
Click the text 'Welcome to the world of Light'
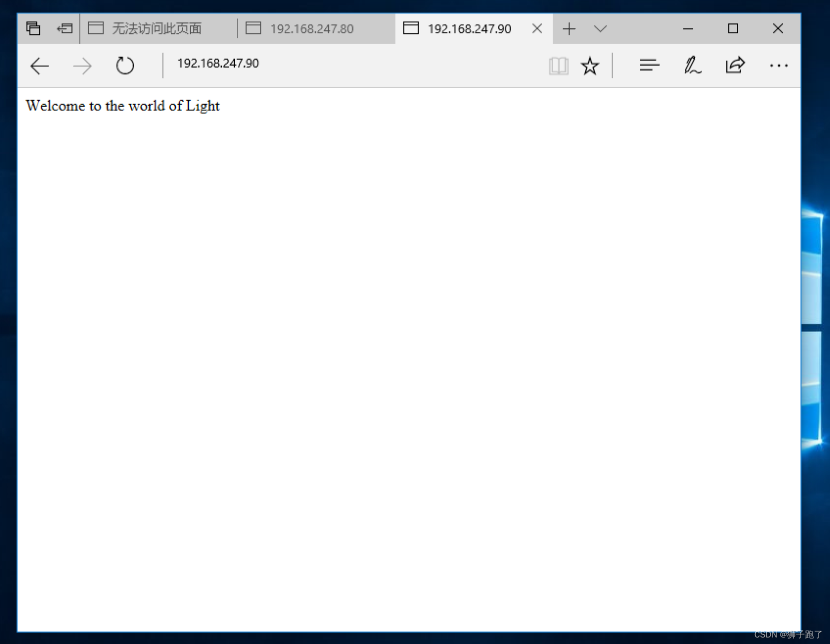click(123, 106)
